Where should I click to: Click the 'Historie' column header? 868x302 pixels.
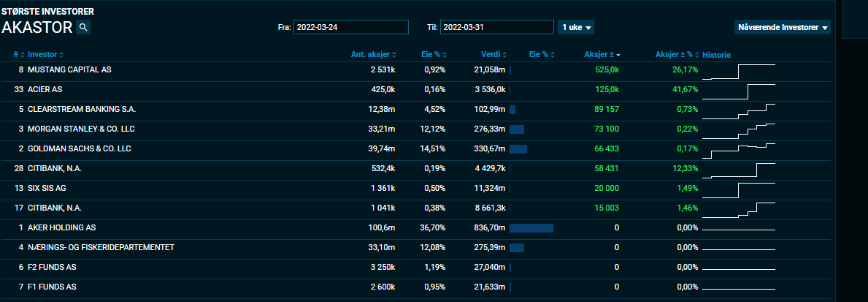716,55
